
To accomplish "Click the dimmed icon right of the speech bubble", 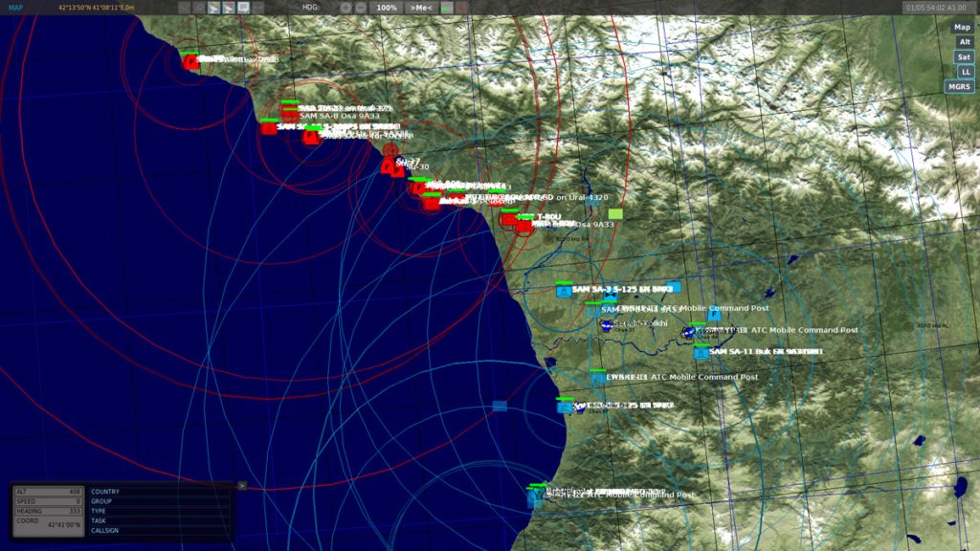I will [x=258, y=8].
